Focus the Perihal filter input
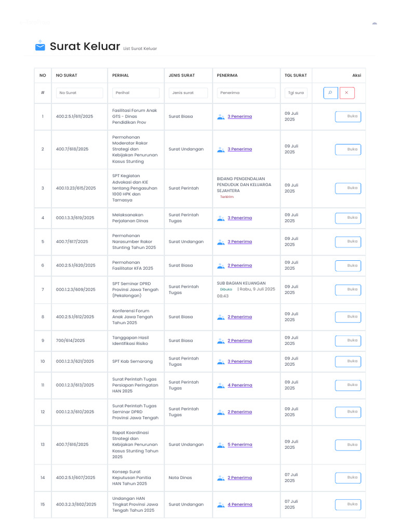Image resolution: width=399 pixels, height=532 pixels. 136,93
